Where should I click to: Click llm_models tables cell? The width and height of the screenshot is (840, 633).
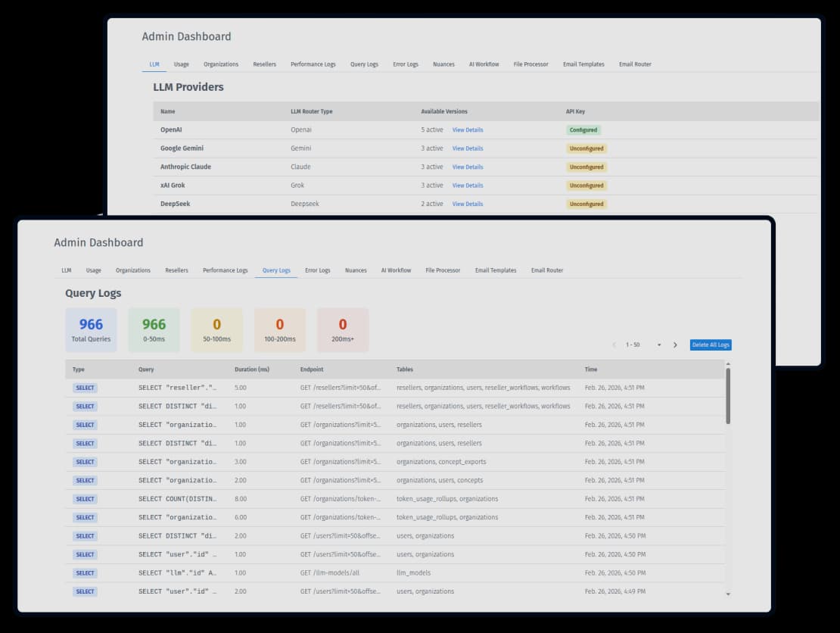(413, 573)
